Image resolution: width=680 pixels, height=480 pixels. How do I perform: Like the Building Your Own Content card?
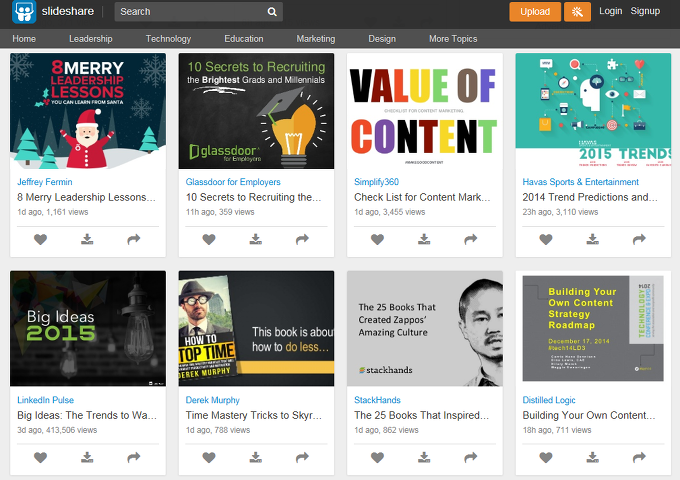click(546, 457)
